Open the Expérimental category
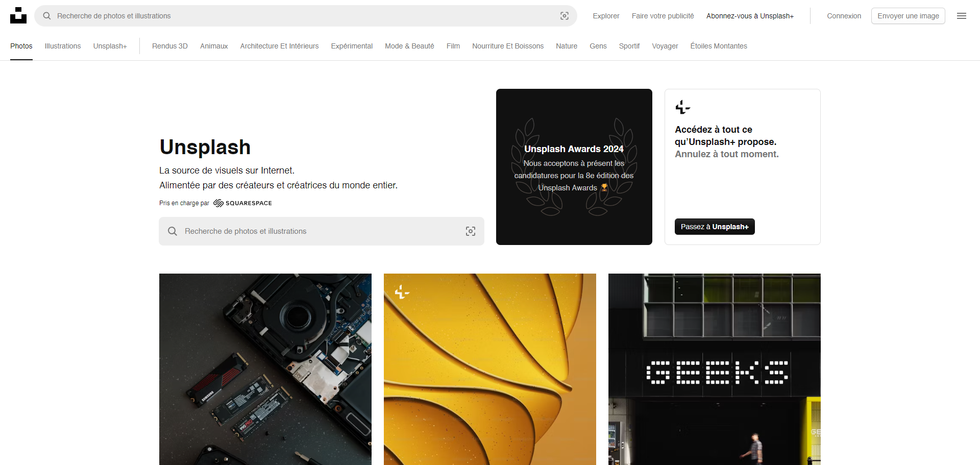This screenshot has height=465, width=980. pyautogui.click(x=352, y=46)
